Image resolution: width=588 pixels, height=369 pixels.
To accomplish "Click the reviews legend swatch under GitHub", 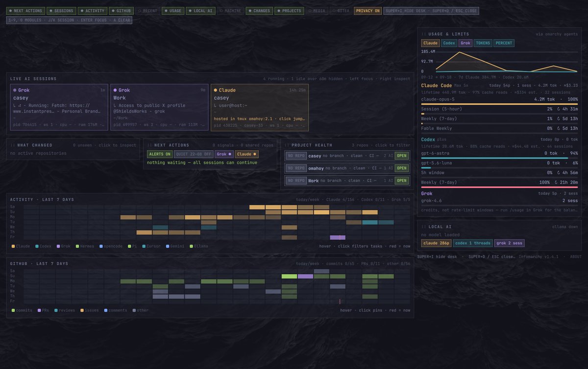I will click(56, 310).
